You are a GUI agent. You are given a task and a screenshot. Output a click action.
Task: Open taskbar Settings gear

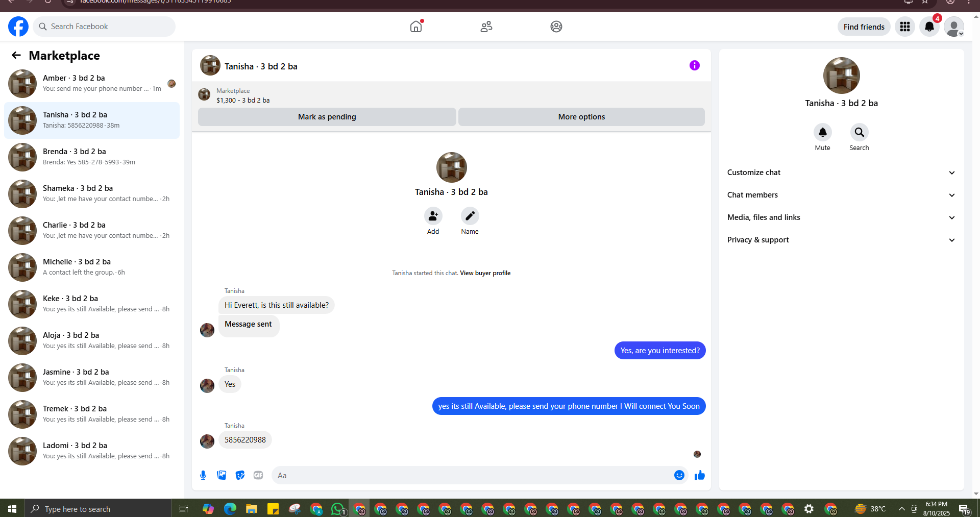[x=809, y=509]
